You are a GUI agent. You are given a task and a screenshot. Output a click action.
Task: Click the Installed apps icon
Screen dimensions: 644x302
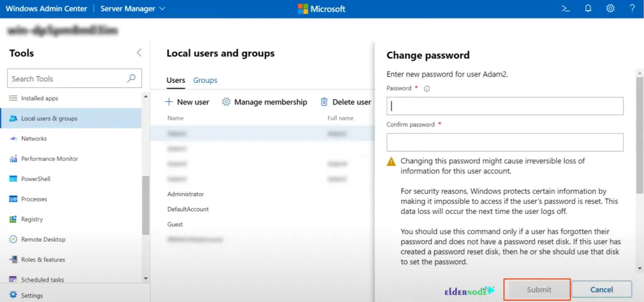click(x=13, y=98)
